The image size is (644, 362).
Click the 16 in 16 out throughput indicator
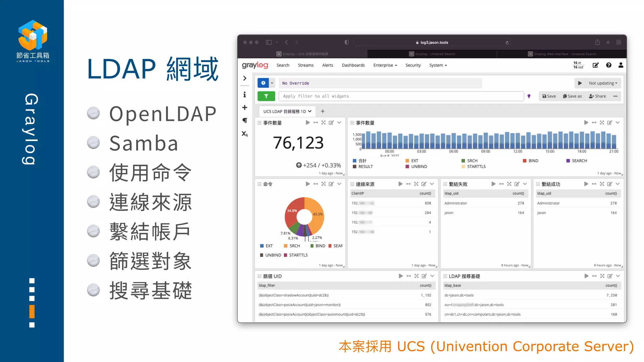[x=578, y=65]
